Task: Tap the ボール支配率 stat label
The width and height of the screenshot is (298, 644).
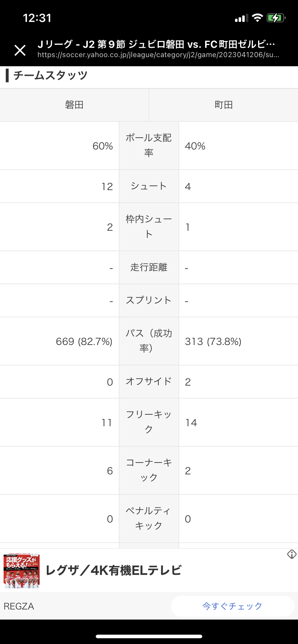Action: [149, 146]
